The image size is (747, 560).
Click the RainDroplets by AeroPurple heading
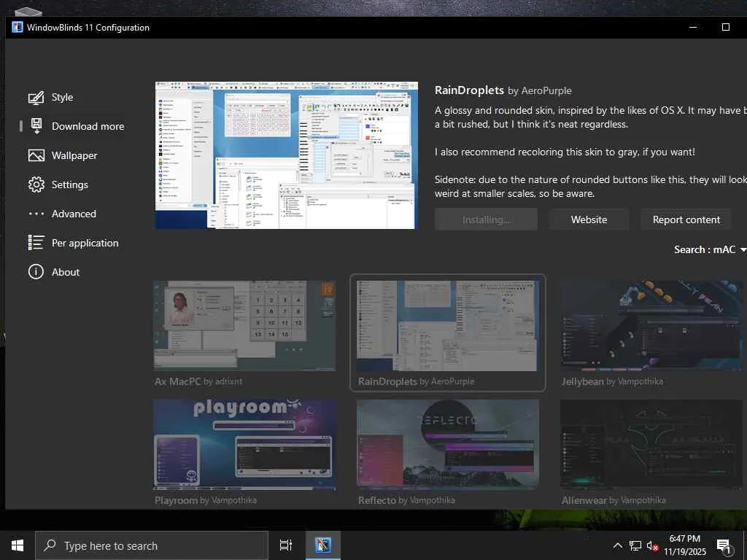pyautogui.click(x=503, y=90)
